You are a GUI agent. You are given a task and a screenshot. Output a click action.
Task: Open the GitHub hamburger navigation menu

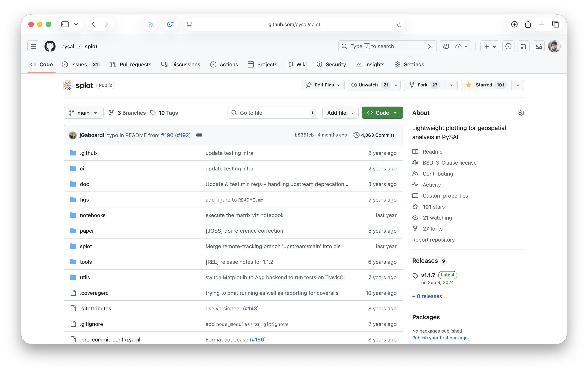click(x=33, y=46)
